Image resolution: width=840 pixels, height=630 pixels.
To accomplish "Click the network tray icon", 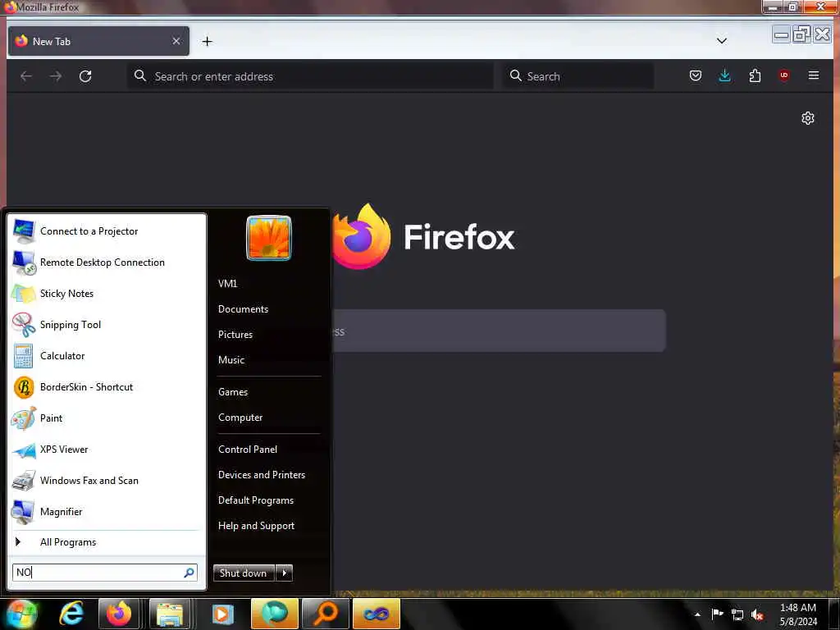I will (737, 614).
